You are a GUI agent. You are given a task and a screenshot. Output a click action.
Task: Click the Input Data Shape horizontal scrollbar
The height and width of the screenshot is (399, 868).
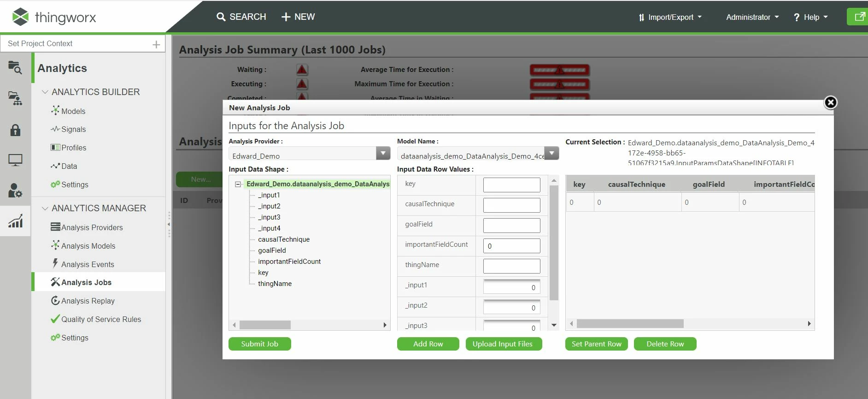coord(265,325)
